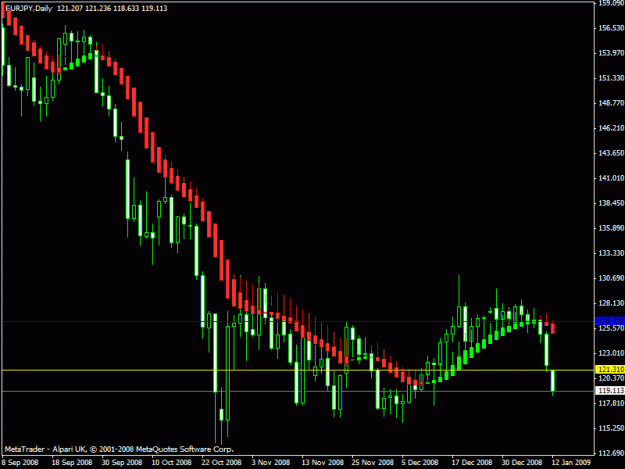The width and height of the screenshot is (625, 469).
Task: Click the 10 Oct 2008 date label
Action: click(x=171, y=463)
